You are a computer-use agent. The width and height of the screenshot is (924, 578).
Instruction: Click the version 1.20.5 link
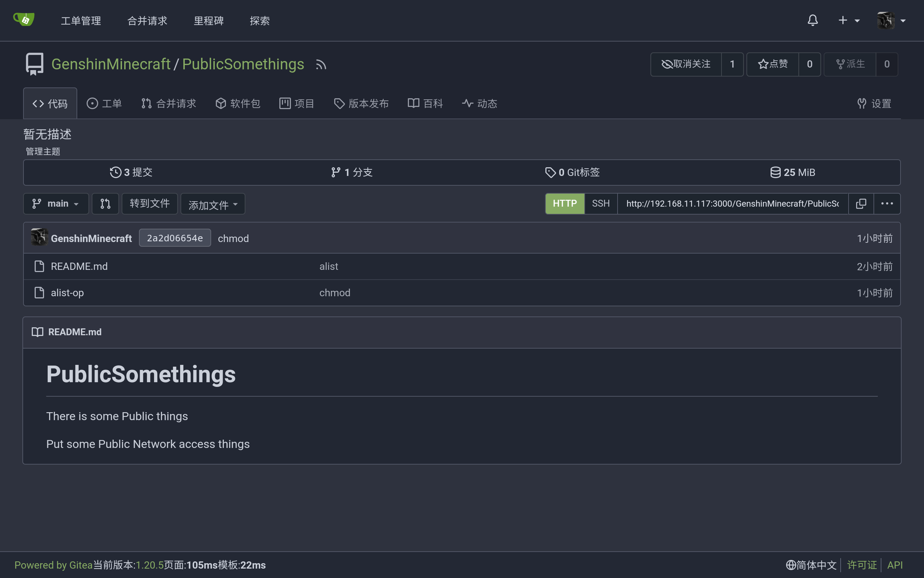pyautogui.click(x=150, y=565)
